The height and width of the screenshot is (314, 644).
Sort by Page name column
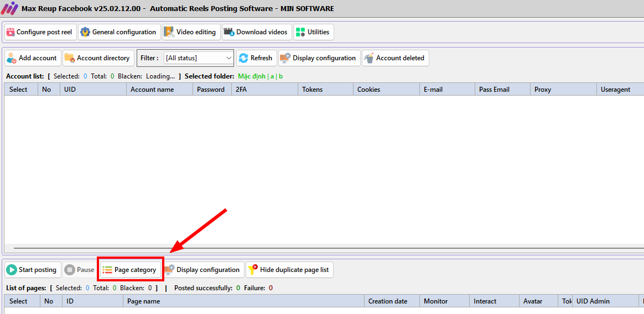pyautogui.click(x=243, y=301)
